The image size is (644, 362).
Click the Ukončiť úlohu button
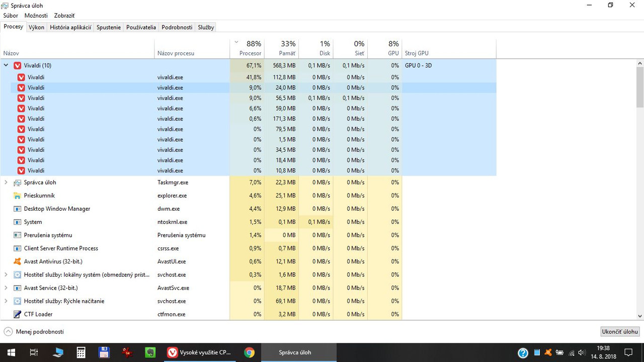coord(620,332)
